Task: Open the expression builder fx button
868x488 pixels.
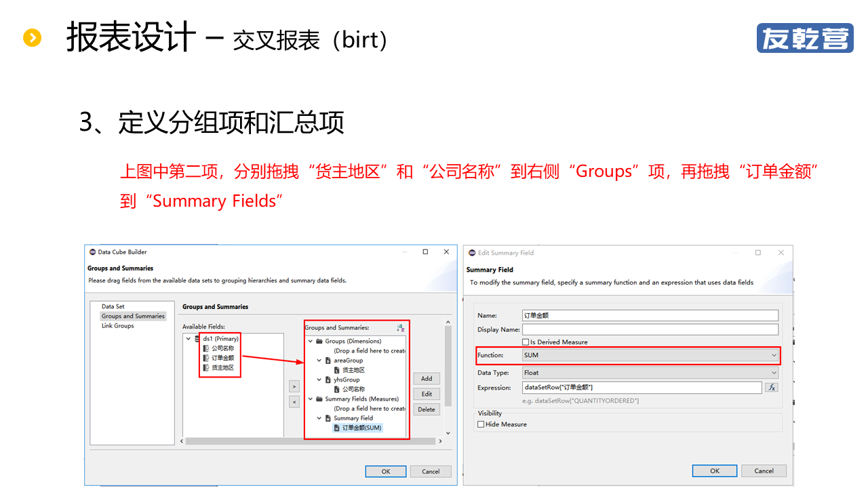Action: (x=771, y=388)
